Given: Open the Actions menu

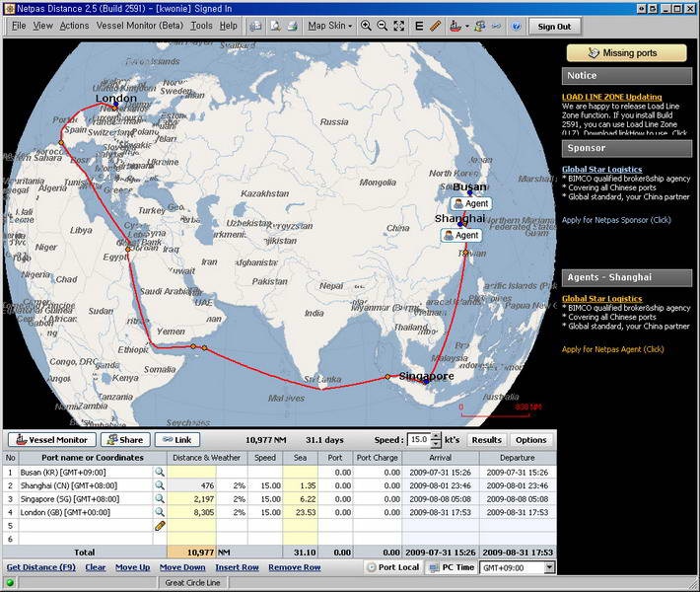Looking at the screenshot, I should [74, 26].
